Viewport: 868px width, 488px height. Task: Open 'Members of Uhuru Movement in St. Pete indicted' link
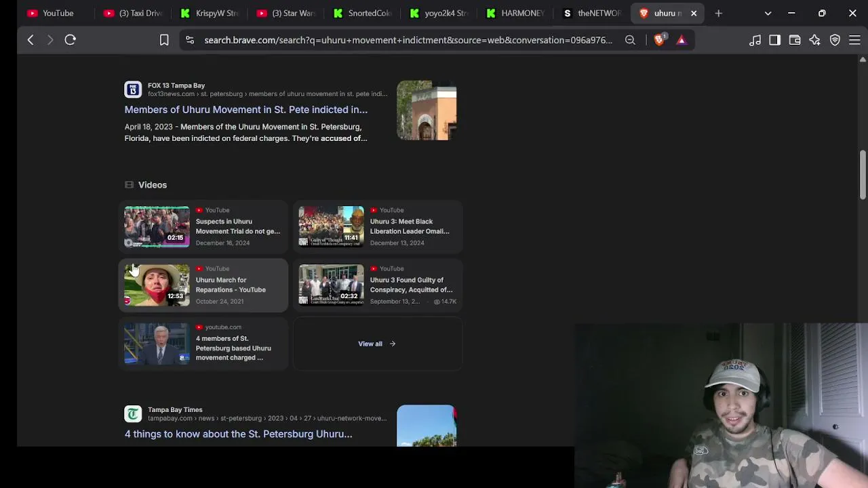click(x=246, y=109)
